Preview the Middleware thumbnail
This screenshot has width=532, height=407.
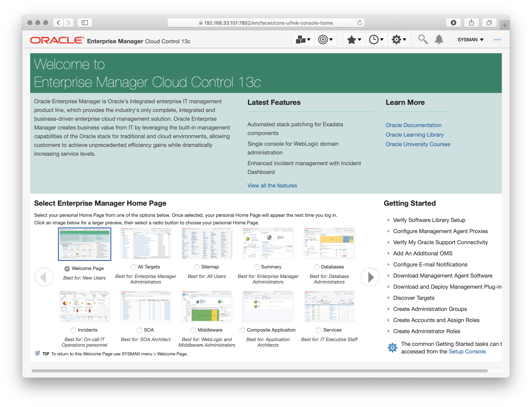207,307
